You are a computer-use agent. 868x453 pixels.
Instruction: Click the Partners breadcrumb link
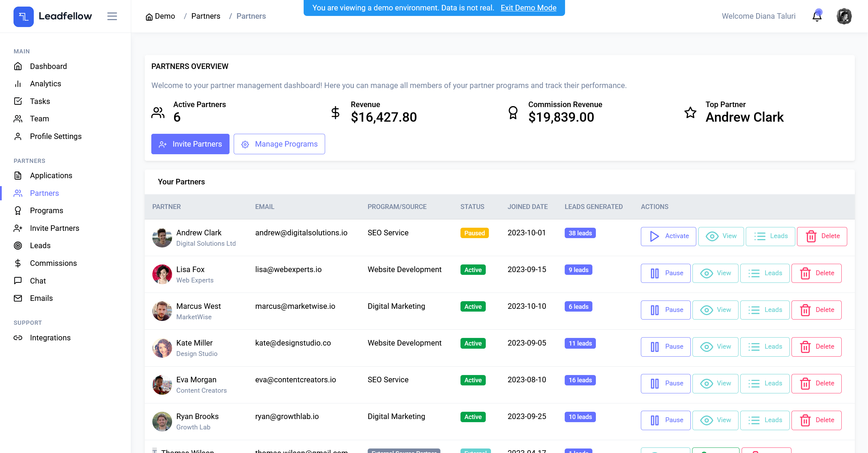pyautogui.click(x=206, y=16)
